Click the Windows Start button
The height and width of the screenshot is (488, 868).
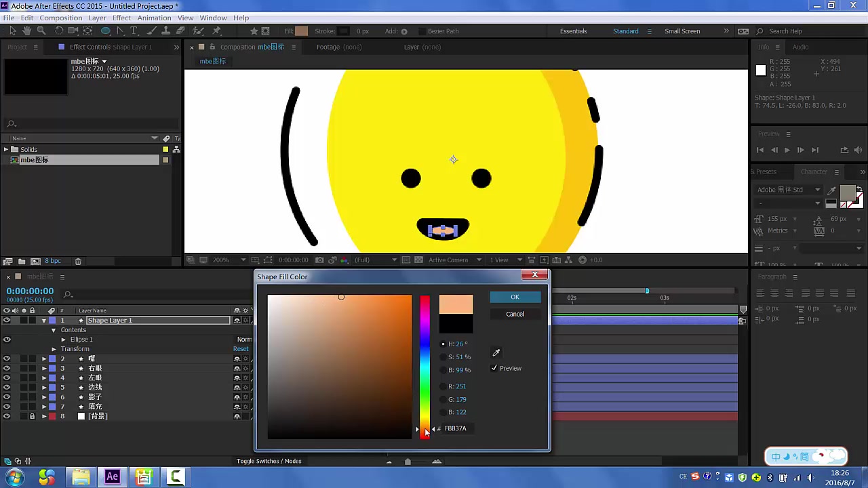[x=15, y=477]
